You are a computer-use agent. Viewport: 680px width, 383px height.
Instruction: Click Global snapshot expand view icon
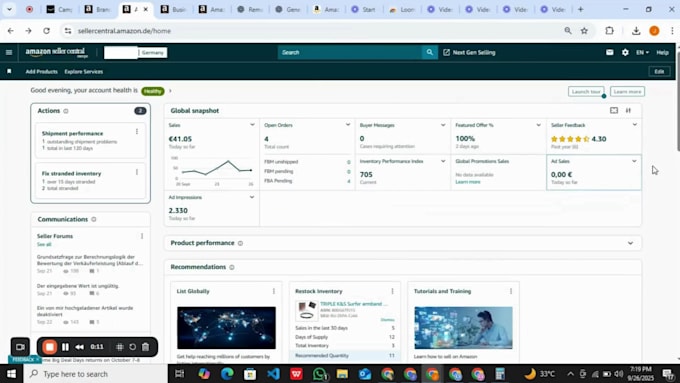click(614, 111)
